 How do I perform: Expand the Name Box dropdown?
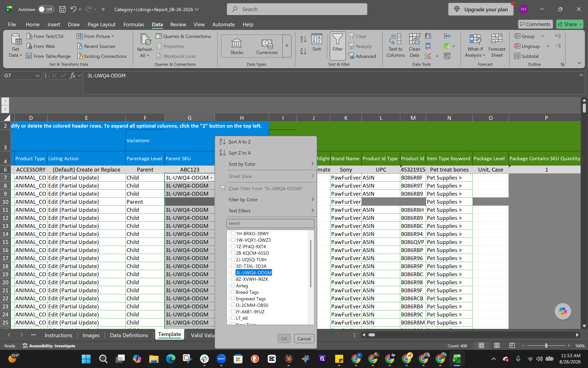coord(37,76)
